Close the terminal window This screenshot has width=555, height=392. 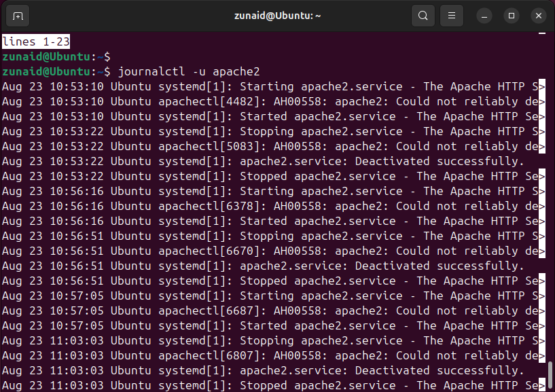[x=539, y=16]
